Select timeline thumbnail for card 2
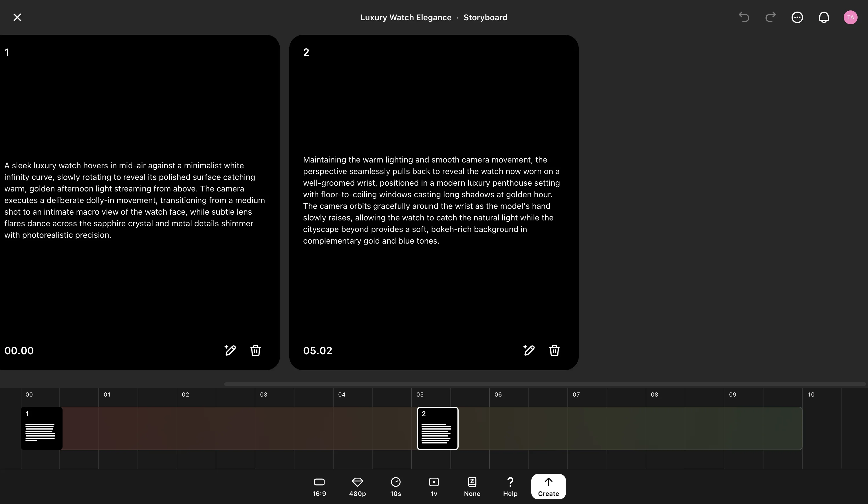This screenshot has height=504, width=868. [437, 428]
